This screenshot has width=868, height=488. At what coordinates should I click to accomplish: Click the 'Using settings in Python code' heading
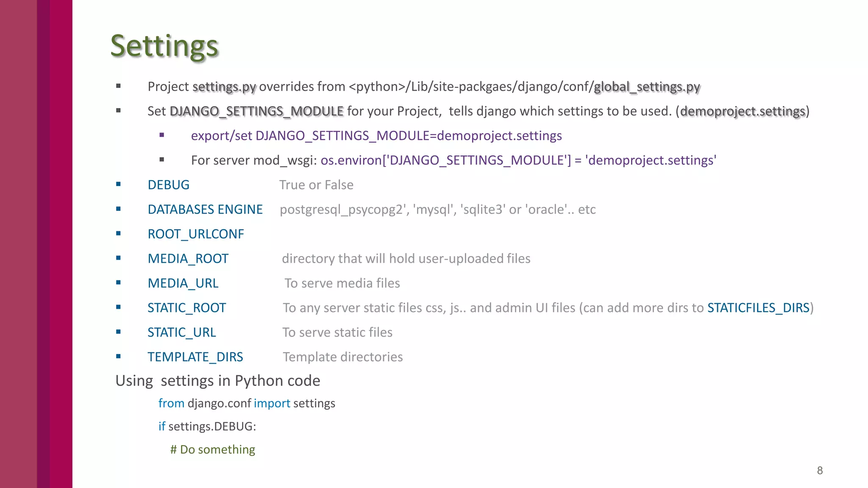point(218,381)
